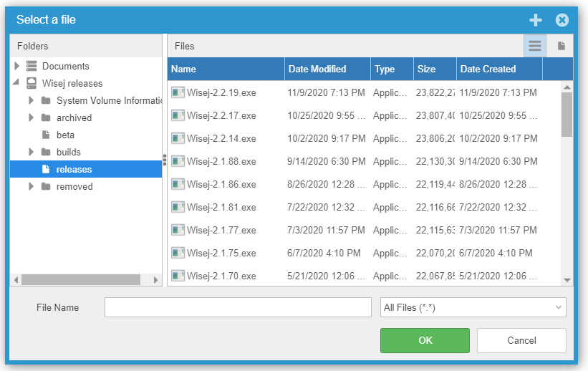Switch to file icon view in Files header
This screenshot has width=588, height=371.
tap(561, 46)
